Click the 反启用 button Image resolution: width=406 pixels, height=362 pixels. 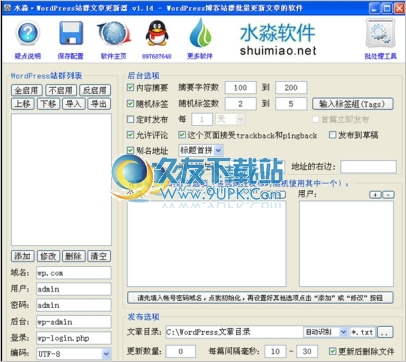(95, 90)
